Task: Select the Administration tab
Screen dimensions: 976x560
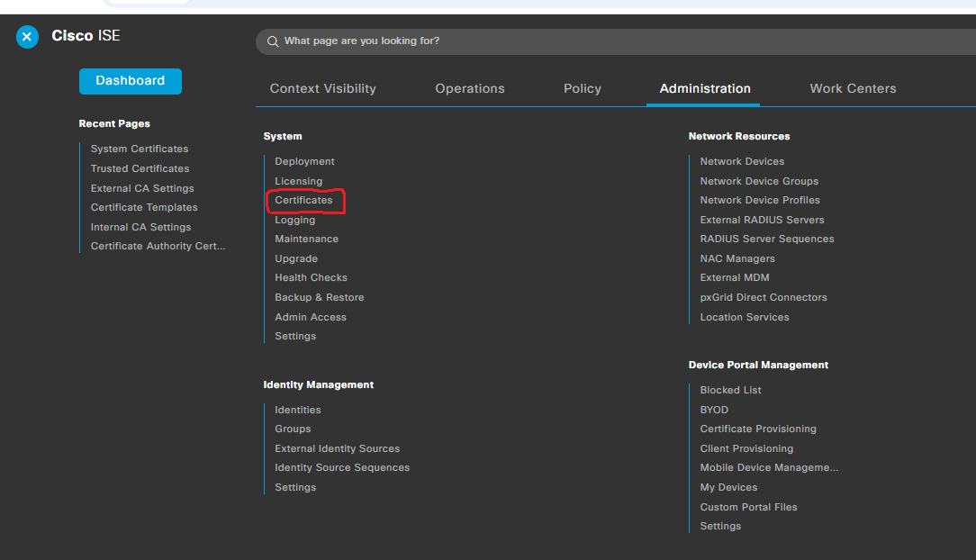Action: (x=705, y=88)
